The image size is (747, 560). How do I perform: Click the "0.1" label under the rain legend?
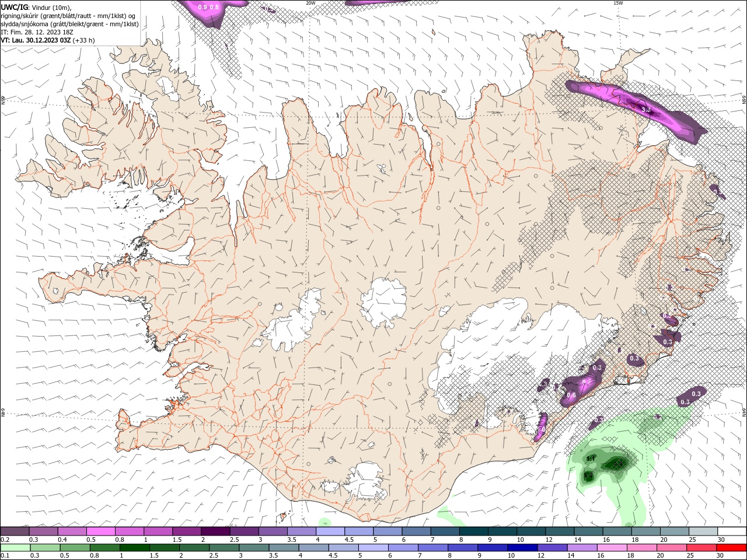pyautogui.click(x=5, y=555)
